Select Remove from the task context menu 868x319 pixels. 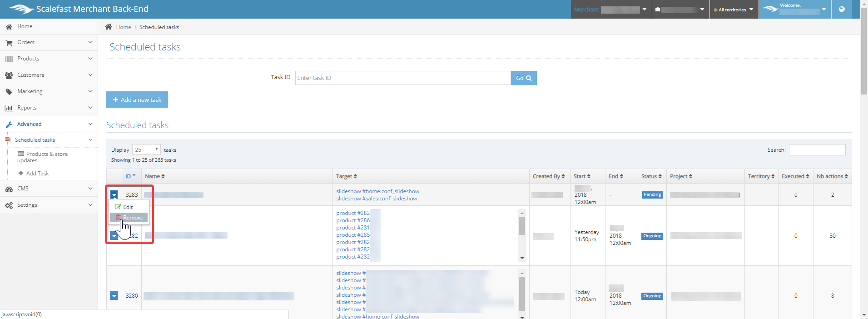129,218
